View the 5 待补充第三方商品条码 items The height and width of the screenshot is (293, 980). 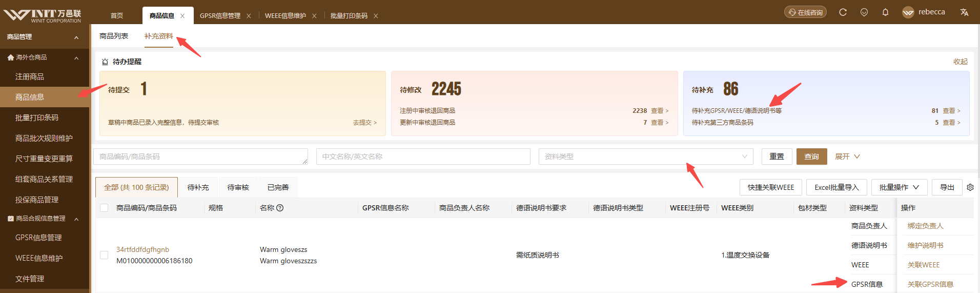[951, 123]
